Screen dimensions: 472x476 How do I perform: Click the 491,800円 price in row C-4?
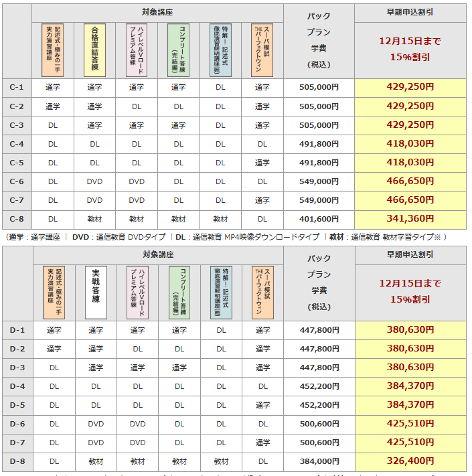[x=319, y=144]
